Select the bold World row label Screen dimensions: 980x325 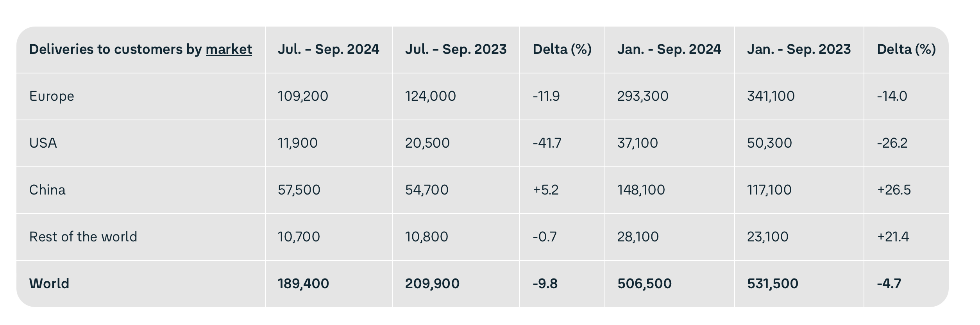click(x=49, y=284)
